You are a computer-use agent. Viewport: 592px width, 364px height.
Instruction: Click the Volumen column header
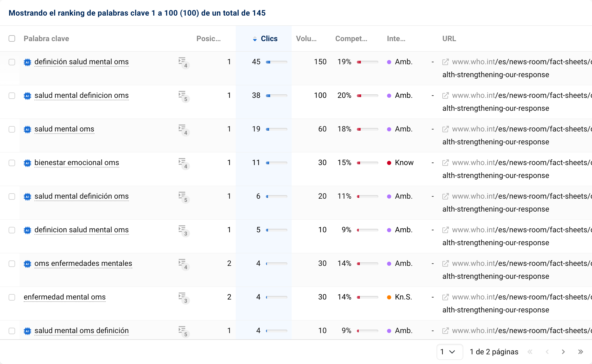click(306, 39)
